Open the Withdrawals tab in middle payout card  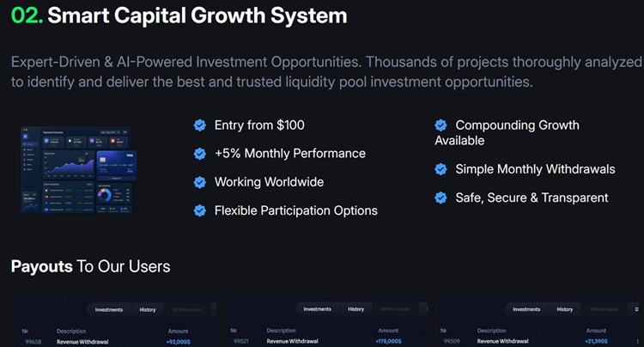point(395,309)
